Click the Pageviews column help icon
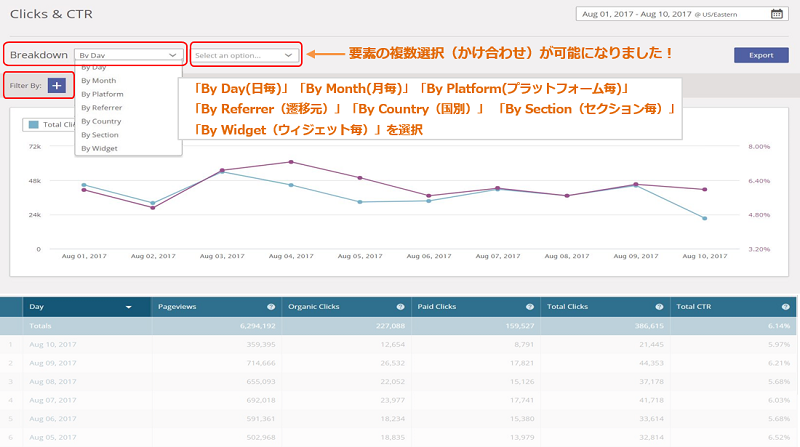800x447 pixels. [x=270, y=307]
